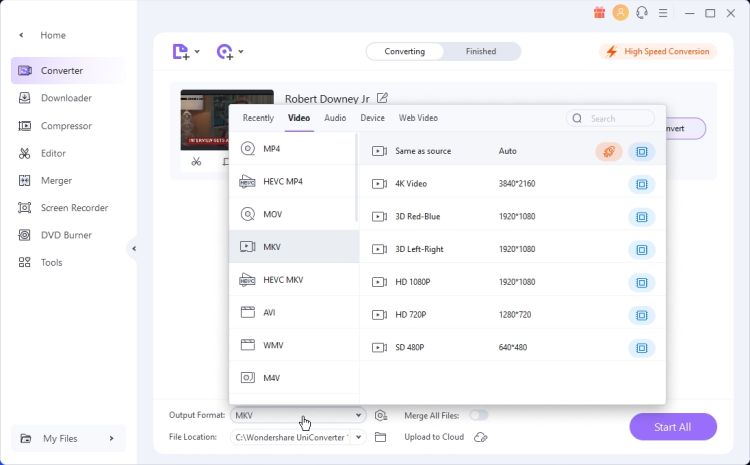Switch to the Video tab
Screen dimensions: 750x465
click(x=299, y=118)
